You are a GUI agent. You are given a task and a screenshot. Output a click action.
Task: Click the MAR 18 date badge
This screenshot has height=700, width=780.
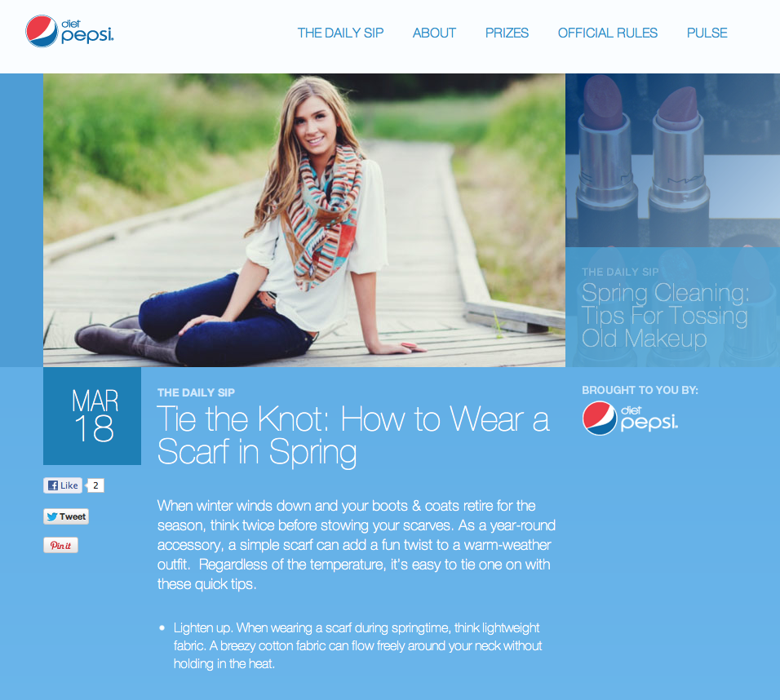point(92,416)
